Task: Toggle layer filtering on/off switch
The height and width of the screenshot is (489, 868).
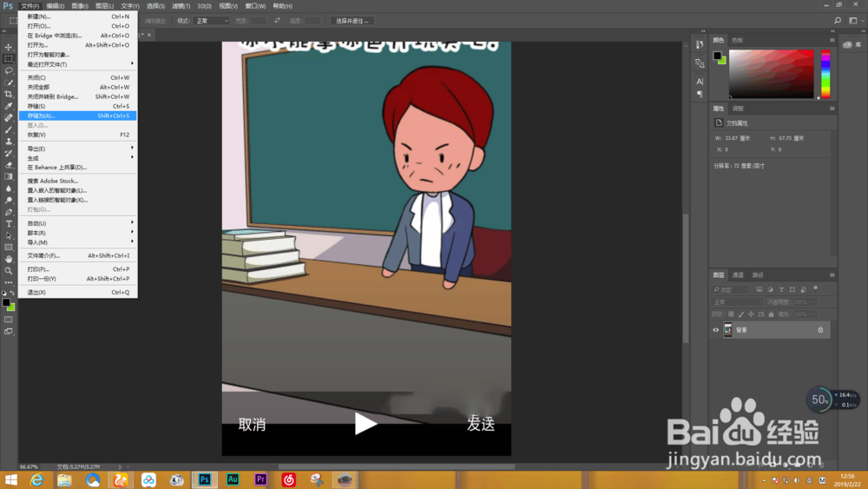Action: 815,288
